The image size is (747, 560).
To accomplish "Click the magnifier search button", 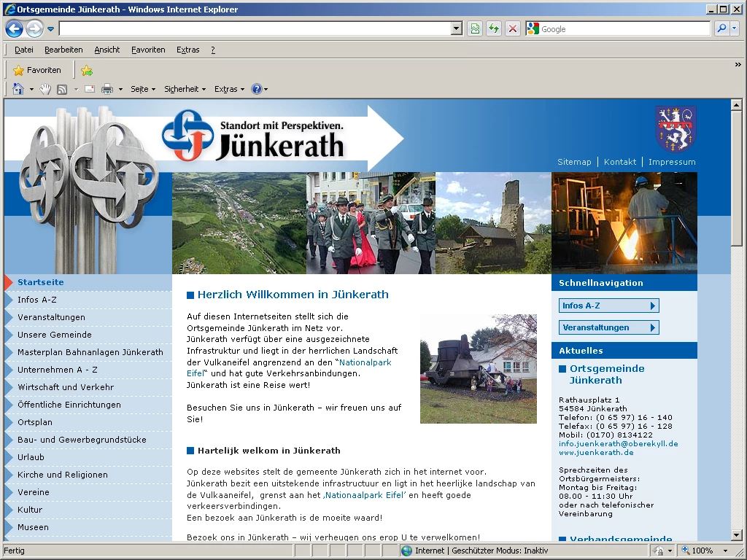I will 721,28.
